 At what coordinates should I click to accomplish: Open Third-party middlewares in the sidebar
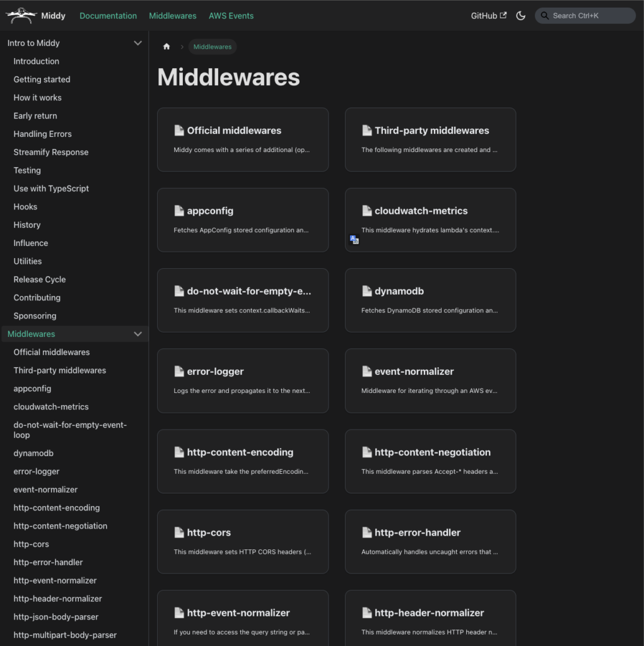point(60,370)
